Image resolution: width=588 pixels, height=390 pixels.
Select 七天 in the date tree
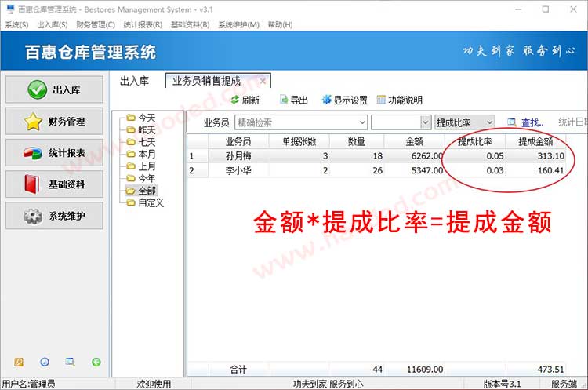147,142
